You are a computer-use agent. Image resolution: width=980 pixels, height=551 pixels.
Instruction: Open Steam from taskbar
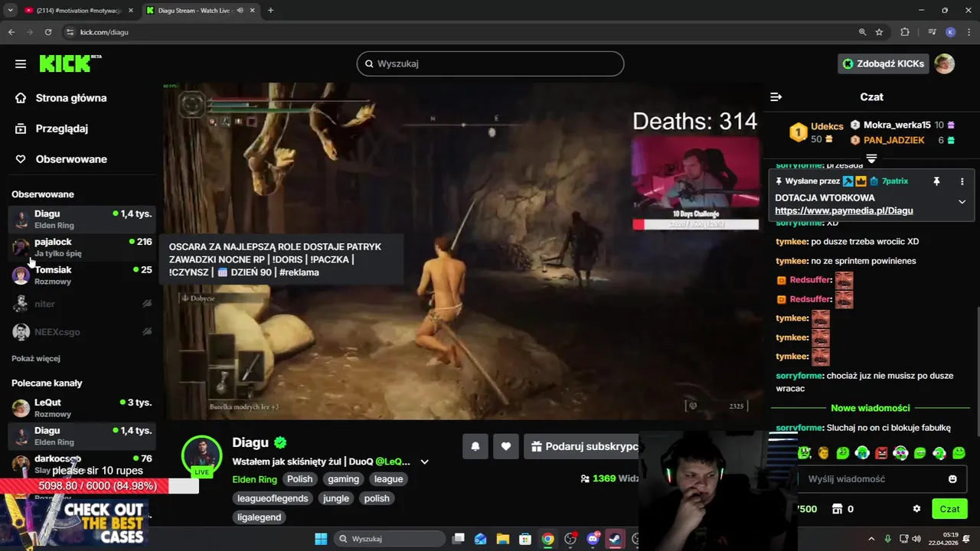click(615, 539)
